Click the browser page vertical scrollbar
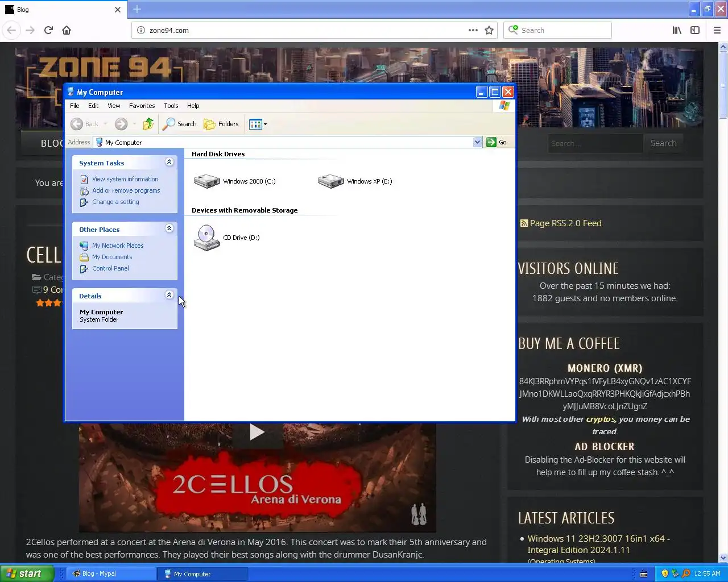 tap(723, 302)
